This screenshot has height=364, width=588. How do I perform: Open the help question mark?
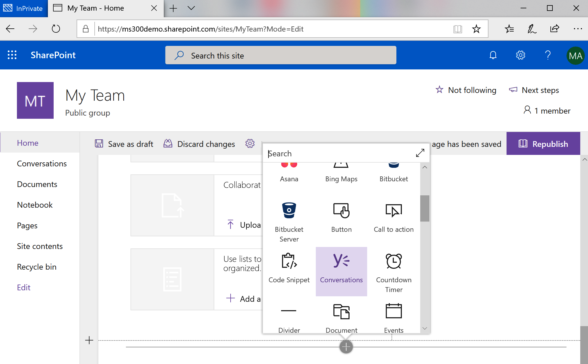click(548, 55)
